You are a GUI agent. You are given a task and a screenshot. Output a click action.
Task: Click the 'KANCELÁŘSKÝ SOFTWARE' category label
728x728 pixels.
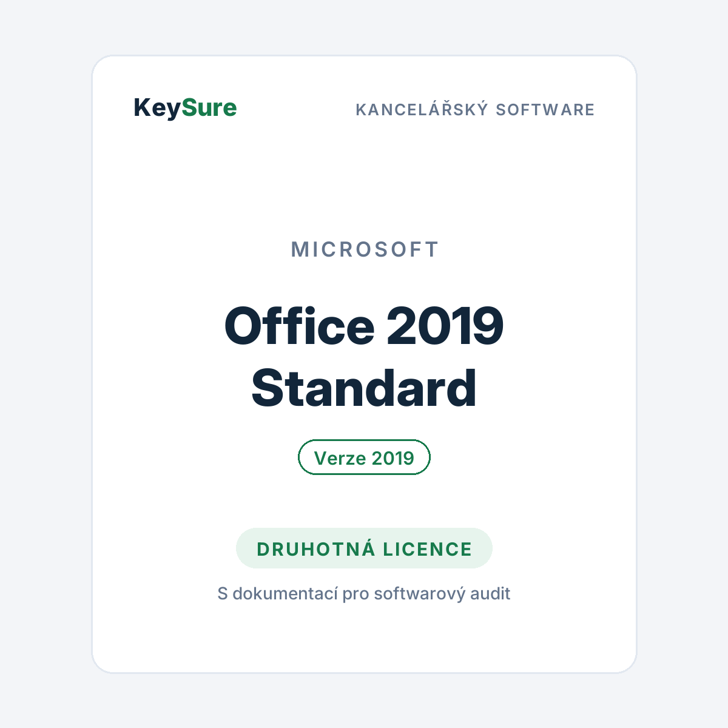click(475, 109)
